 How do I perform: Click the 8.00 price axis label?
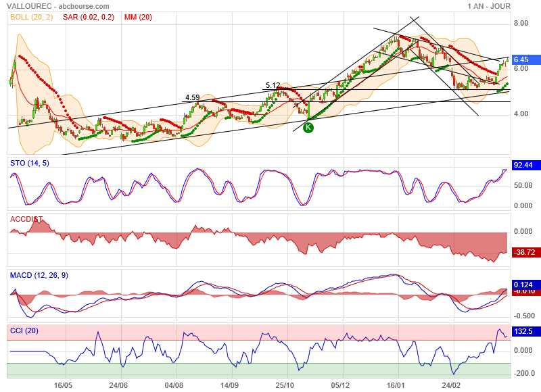(521, 24)
